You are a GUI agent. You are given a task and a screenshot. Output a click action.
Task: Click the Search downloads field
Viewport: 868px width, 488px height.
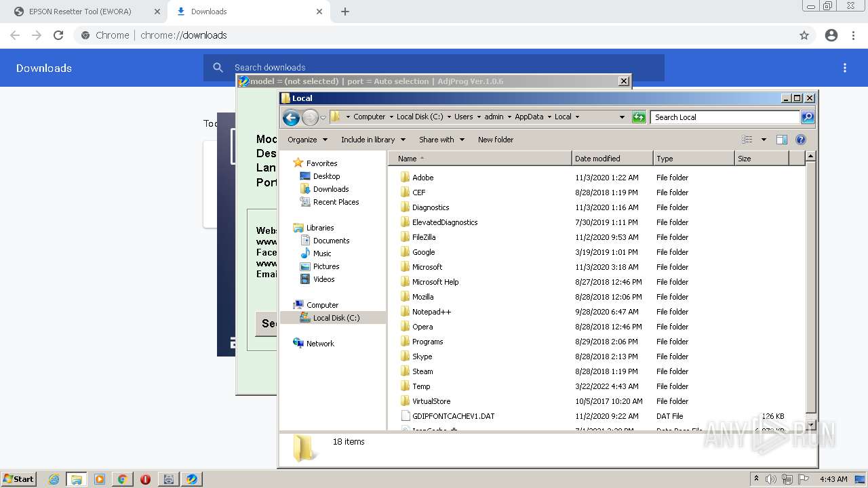(x=434, y=67)
